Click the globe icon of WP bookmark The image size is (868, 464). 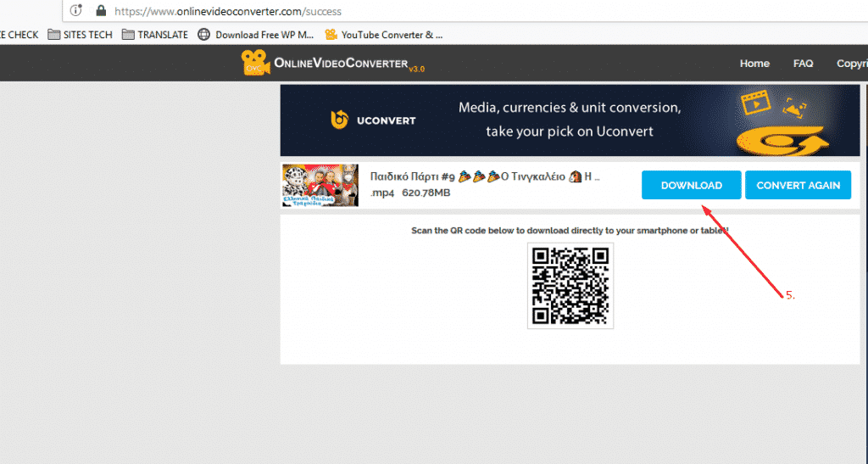(x=204, y=34)
